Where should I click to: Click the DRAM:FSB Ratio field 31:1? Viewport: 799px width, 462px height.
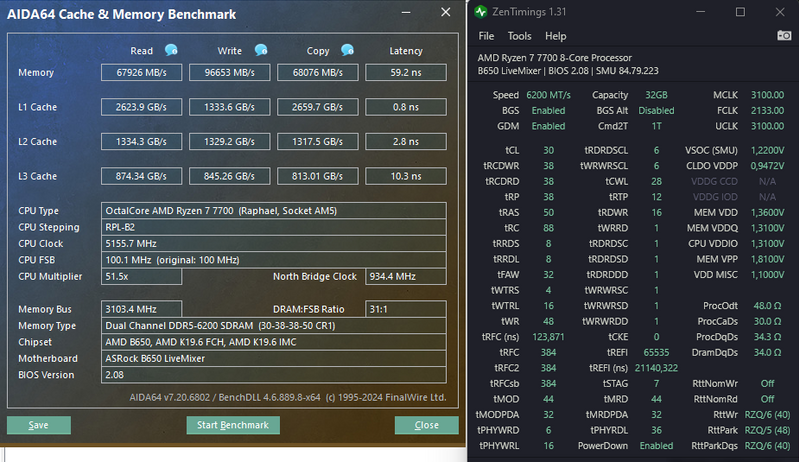406,309
